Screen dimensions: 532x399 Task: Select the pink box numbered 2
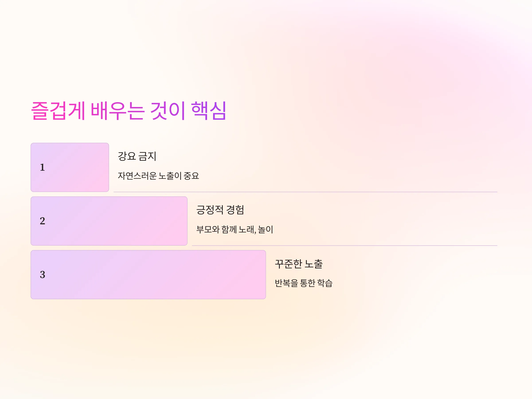point(109,221)
